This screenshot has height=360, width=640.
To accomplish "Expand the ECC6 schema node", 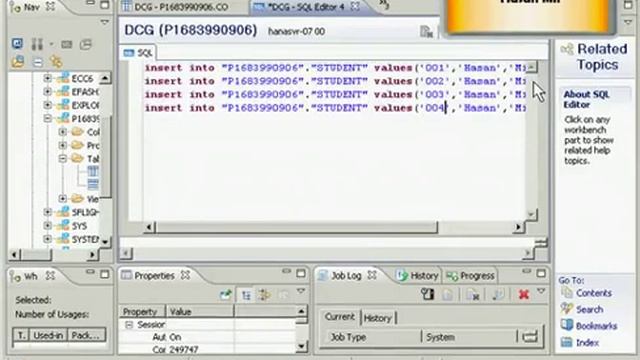I will coord(47,78).
